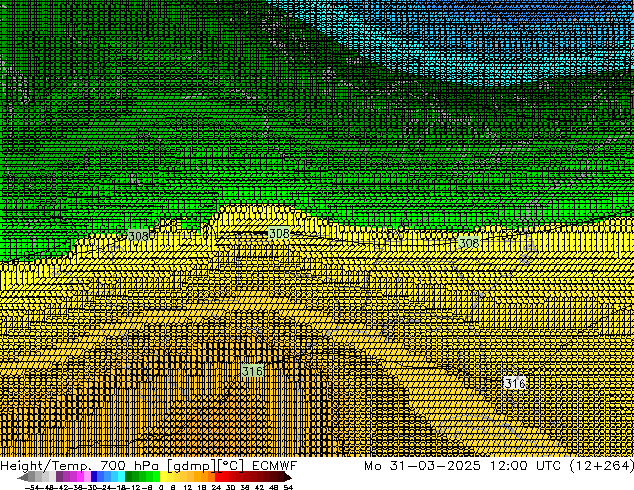Click the '12:00 UTC' time text

click(525, 465)
